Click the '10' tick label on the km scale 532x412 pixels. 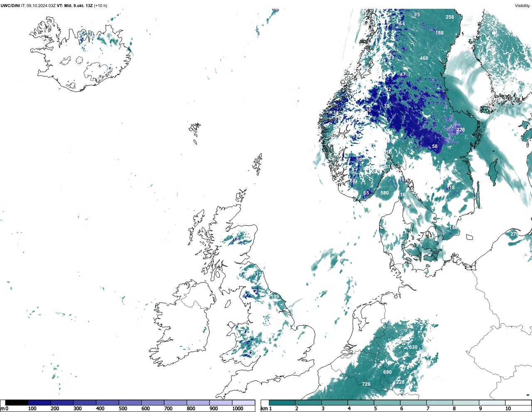(x=508, y=409)
